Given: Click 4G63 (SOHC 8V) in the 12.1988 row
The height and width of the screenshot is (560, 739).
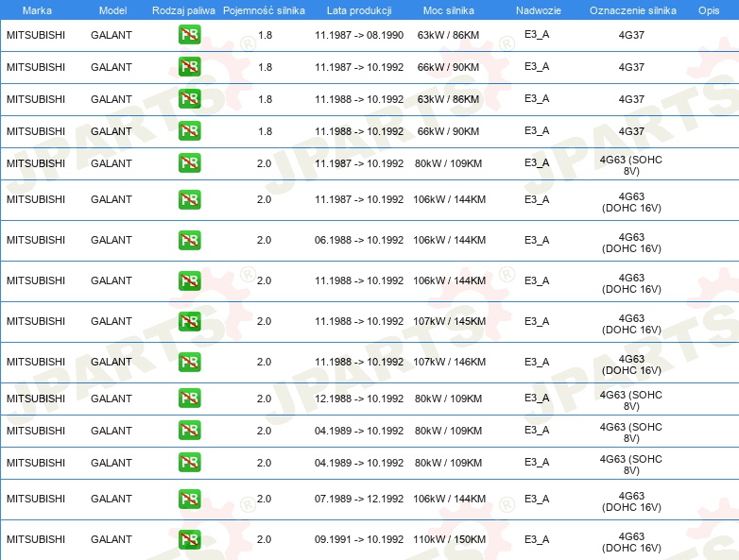Looking at the screenshot, I should 631,400.
